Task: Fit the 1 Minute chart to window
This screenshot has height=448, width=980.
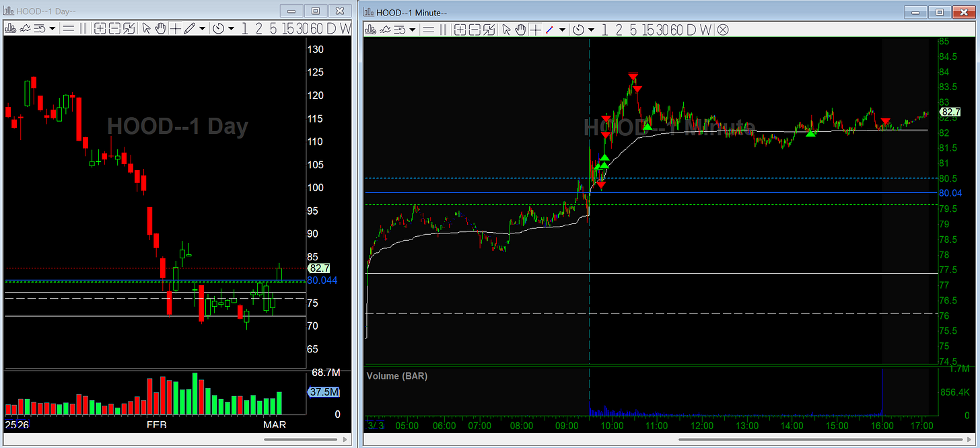Action: click(489, 29)
